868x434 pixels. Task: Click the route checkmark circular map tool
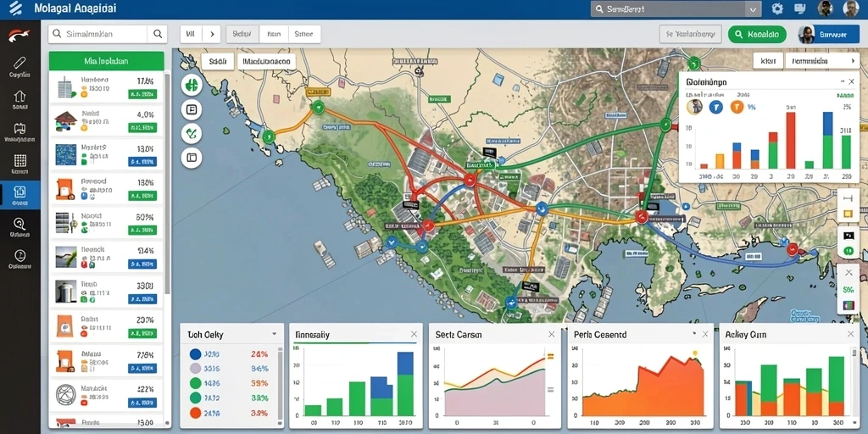point(192,133)
